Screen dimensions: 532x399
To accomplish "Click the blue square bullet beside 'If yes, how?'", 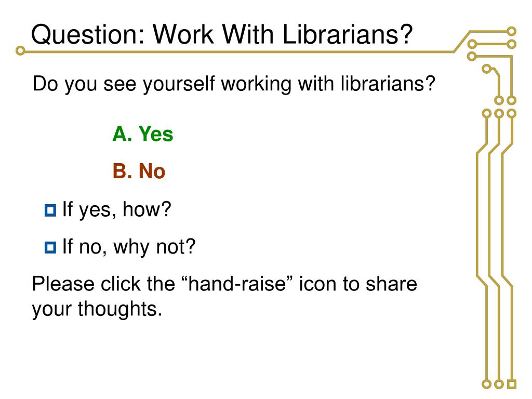I will tap(50, 210).
